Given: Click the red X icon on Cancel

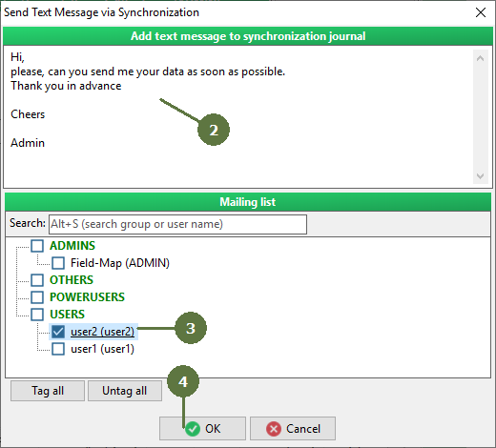Looking at the screenshot, I should [x=274, y=429].
